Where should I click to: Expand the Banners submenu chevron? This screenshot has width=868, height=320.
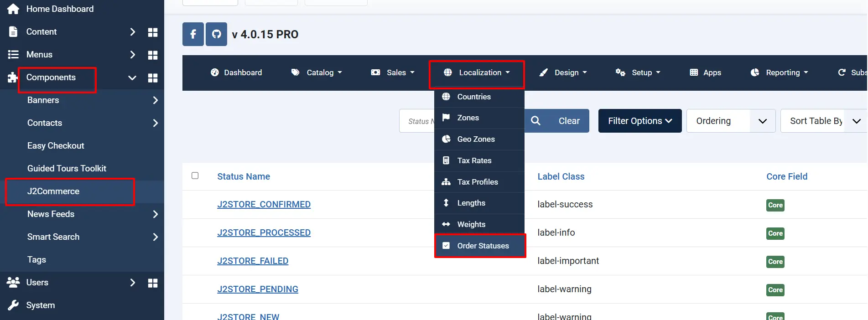coord(156,100)
